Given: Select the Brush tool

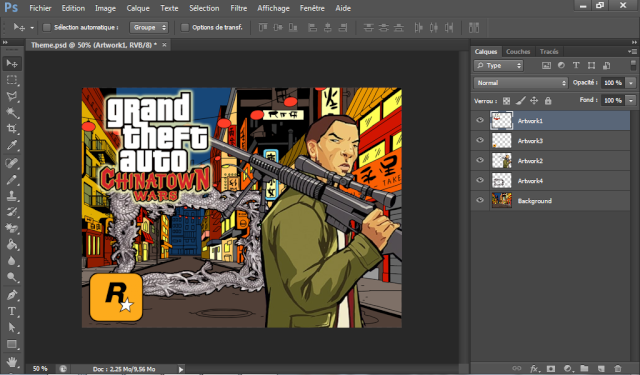Looking at the screenshot, I should click(12, 180).
